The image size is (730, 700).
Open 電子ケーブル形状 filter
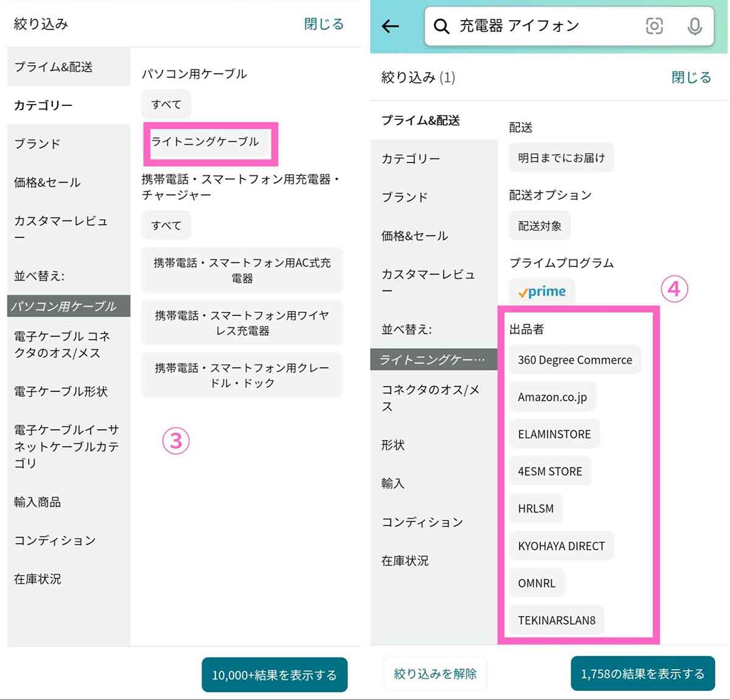69,391
